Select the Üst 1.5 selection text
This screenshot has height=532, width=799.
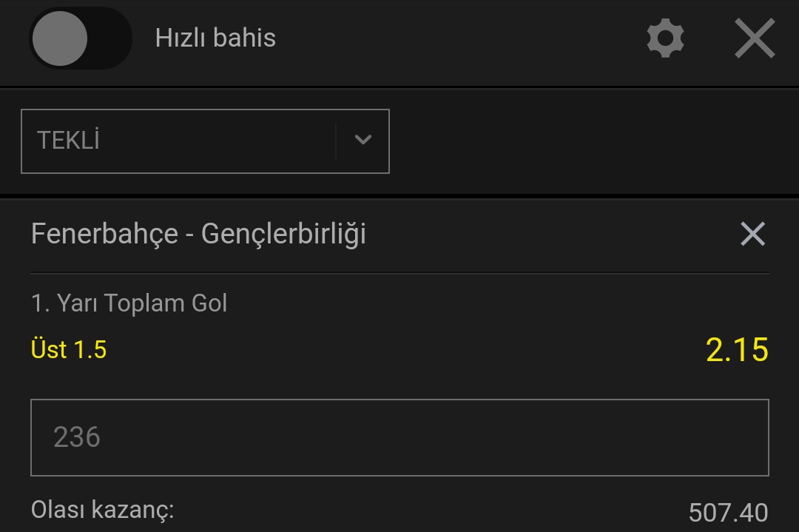click(x=69, y=349)
